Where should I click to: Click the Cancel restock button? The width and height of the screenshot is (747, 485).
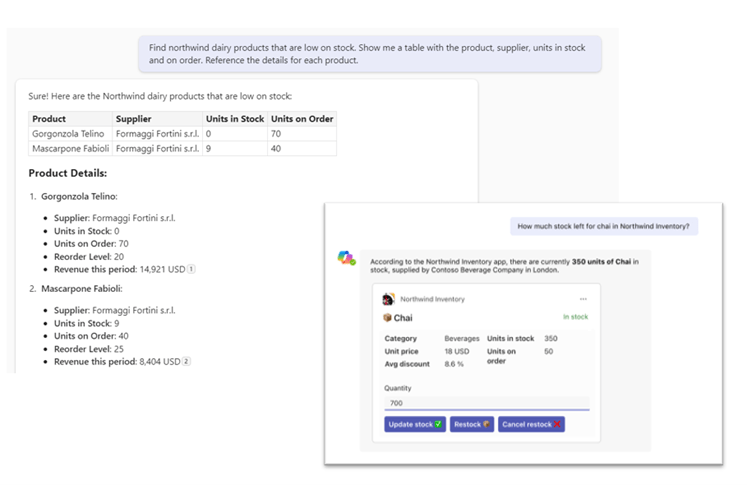531,424
